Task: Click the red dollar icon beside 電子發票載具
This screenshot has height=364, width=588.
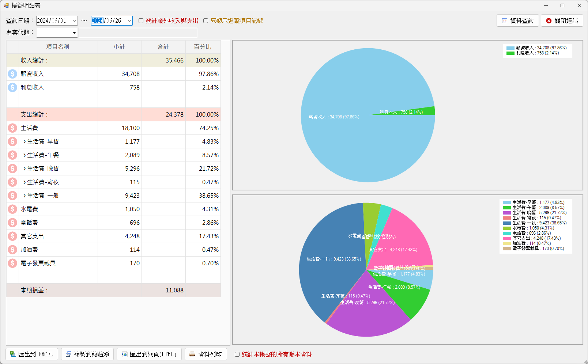Action: click(x=12, y=263)
